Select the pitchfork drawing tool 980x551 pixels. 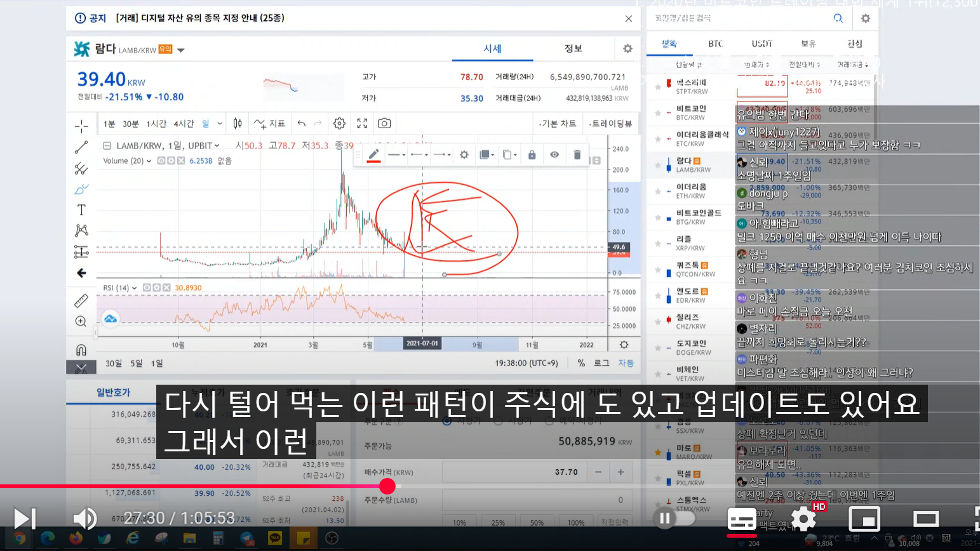click(81, 168)
